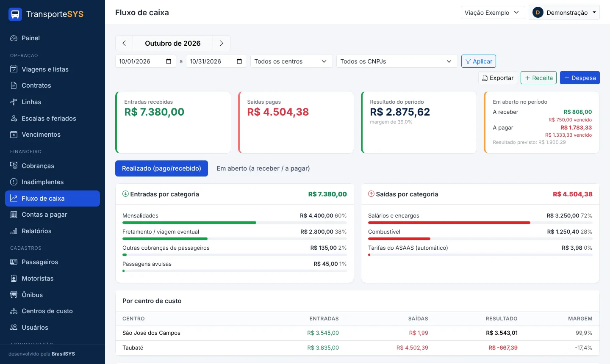Open Contas a pagar
The image size is (610, 364).
click(x=53, y=215)
